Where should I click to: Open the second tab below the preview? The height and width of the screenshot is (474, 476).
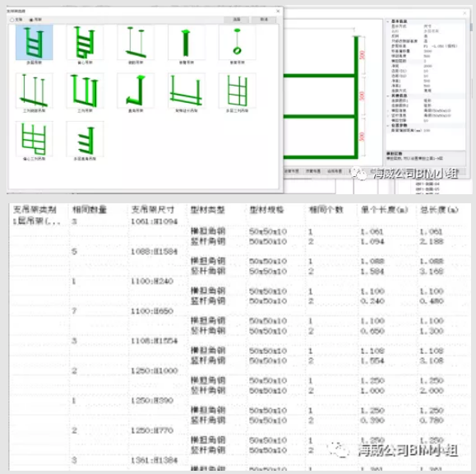click(313, 171)
